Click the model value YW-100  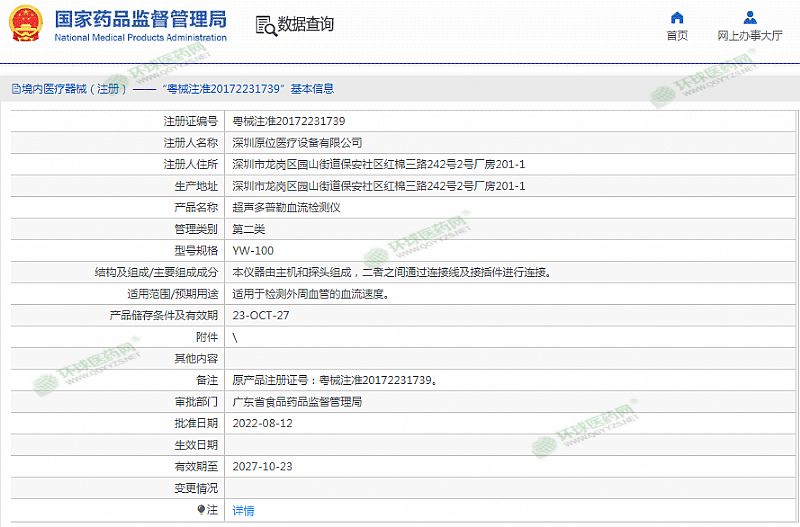(252, 250)
